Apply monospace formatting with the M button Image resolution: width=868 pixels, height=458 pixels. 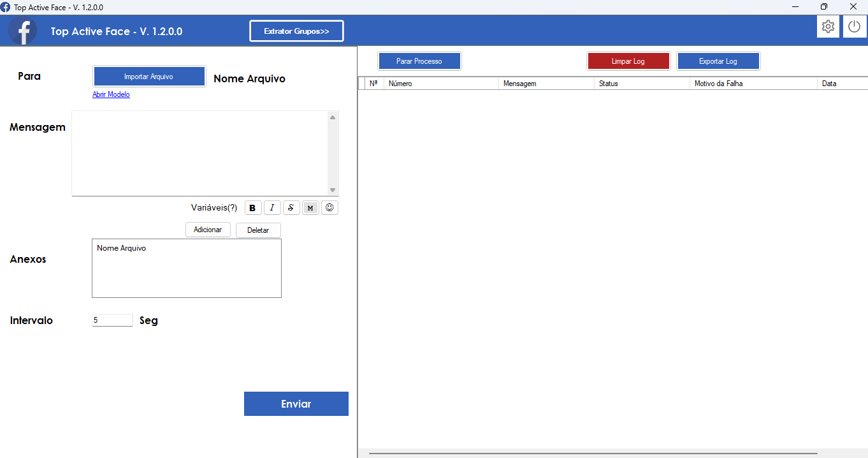coord(310,208)
